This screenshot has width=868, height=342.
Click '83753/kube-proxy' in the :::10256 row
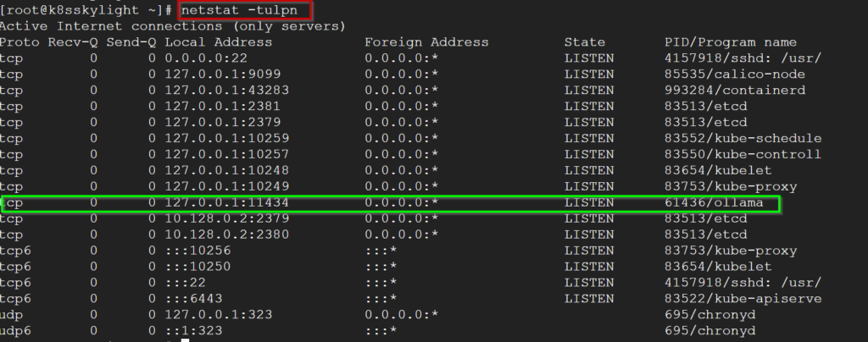731,251
